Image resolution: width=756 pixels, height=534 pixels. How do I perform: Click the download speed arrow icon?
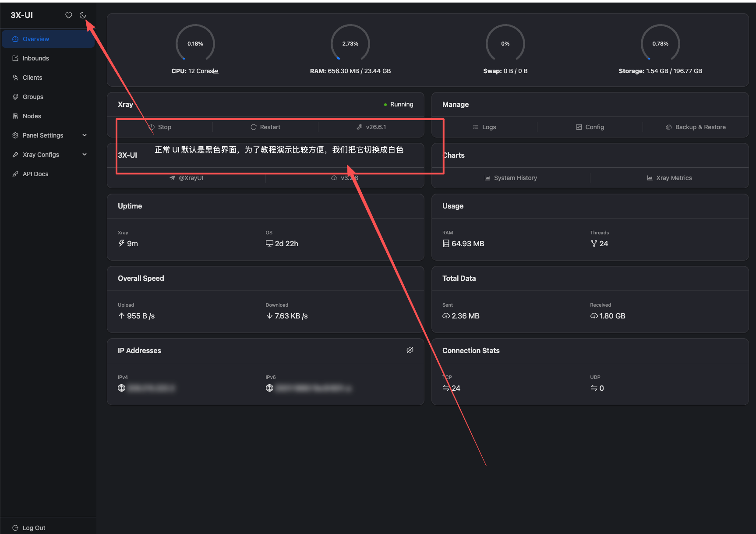coord(269,316)
